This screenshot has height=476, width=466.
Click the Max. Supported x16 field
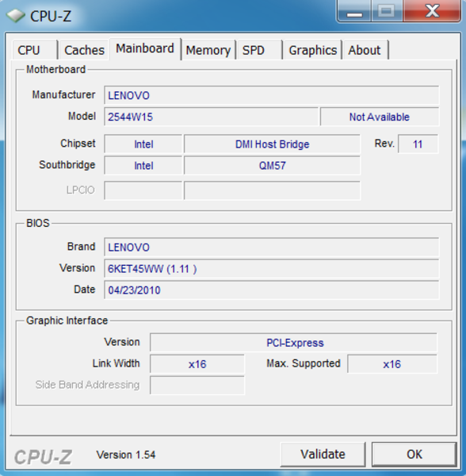[x=392, y=364]
